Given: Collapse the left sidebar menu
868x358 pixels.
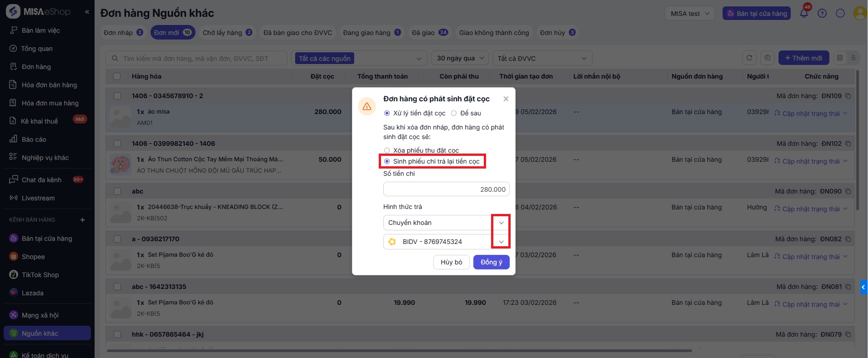Looking at the screenshot, I should point(87,12).
